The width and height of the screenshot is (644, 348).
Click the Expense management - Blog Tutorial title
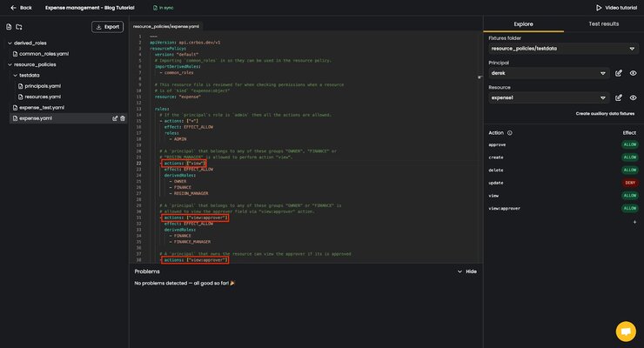tap(90, 7)
